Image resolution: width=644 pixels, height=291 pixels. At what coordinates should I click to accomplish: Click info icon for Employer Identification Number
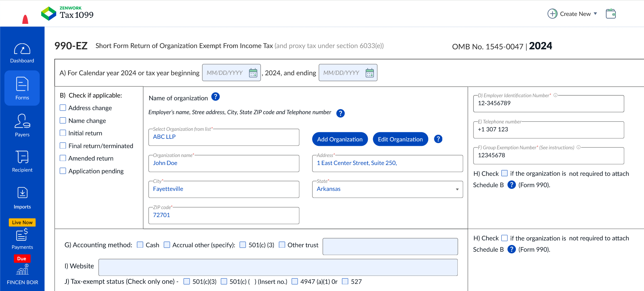(555, 95)
